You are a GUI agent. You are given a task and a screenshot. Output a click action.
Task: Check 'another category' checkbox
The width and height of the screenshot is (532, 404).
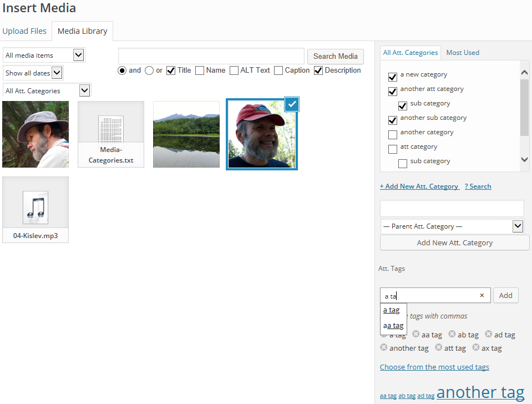pos(393,134)
